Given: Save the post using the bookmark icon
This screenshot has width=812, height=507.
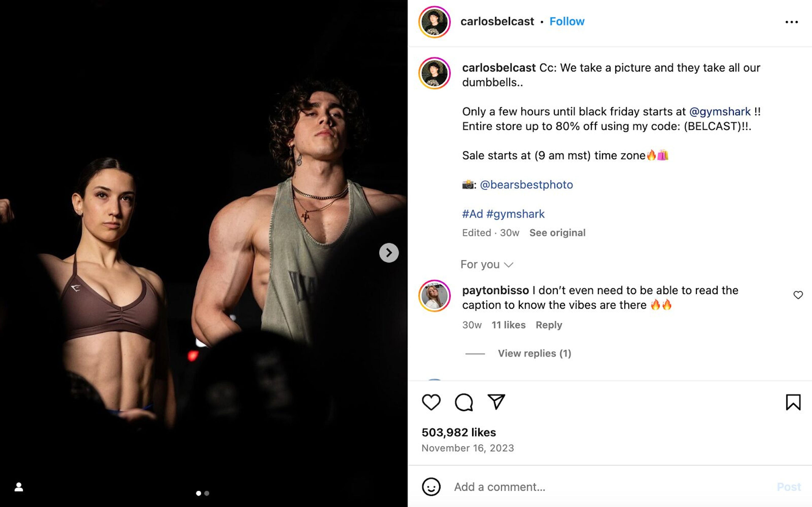Looking at the screenshot, I should [x=793, y=402].
